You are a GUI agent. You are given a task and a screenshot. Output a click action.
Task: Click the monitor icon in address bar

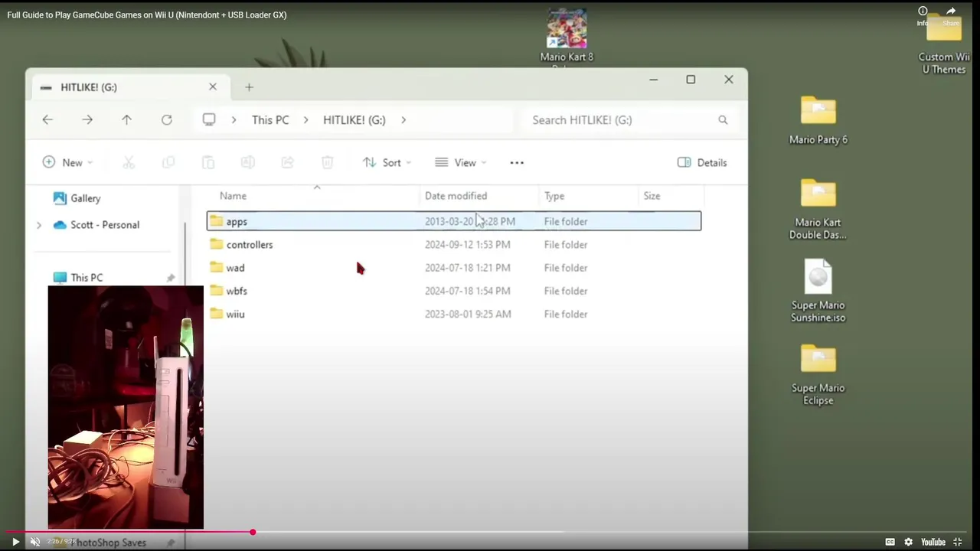tap(209, 120)
